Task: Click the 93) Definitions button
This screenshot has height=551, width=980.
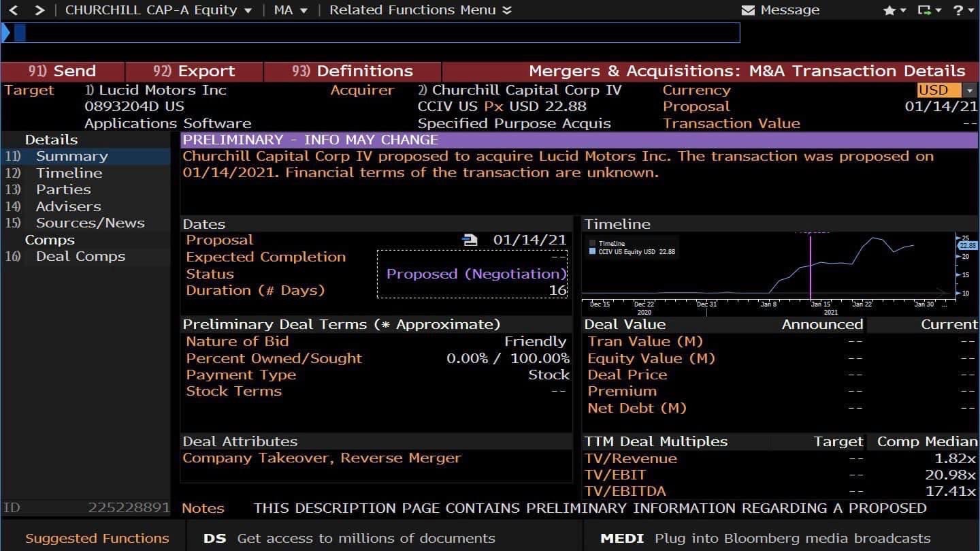Action: point(352,71)
